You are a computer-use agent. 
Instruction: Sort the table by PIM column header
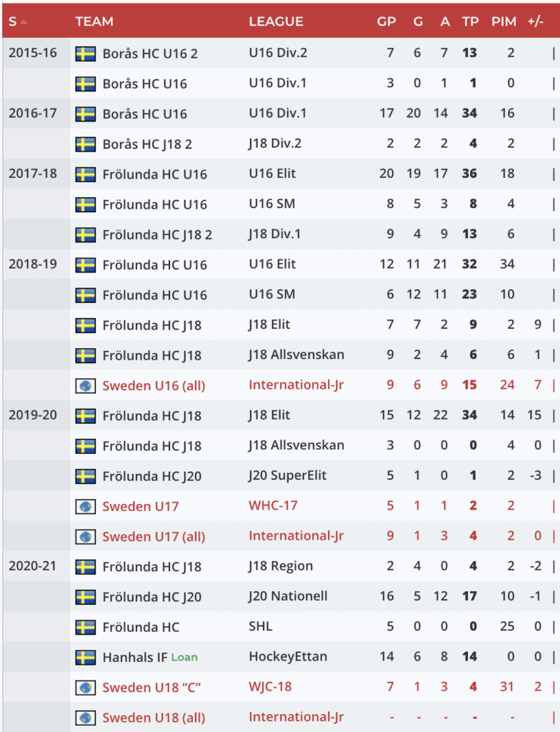click(504, 21)
